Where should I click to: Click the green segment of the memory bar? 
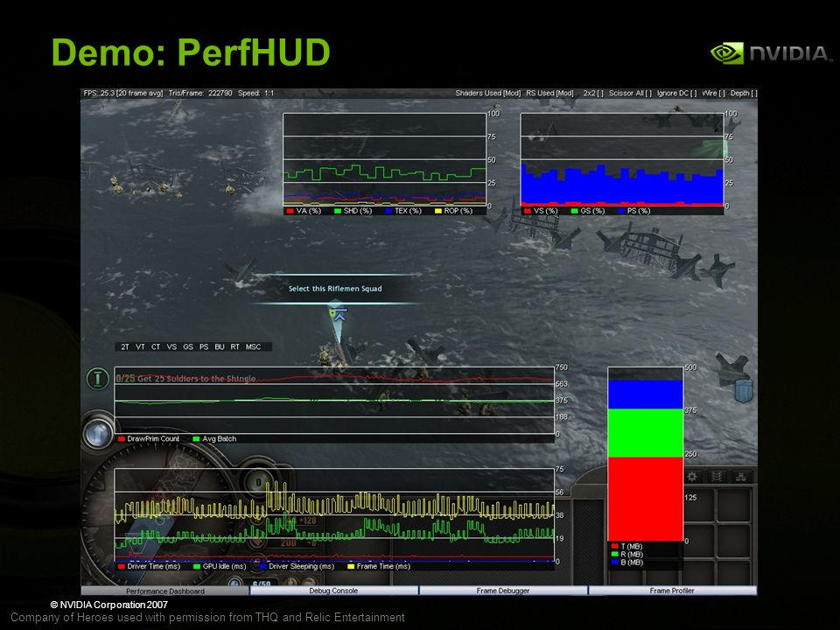[646, 433]
